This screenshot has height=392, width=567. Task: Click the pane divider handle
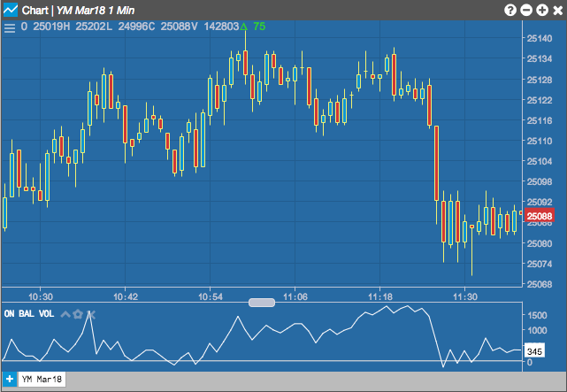pyautogui.click(x=262, y=303)
